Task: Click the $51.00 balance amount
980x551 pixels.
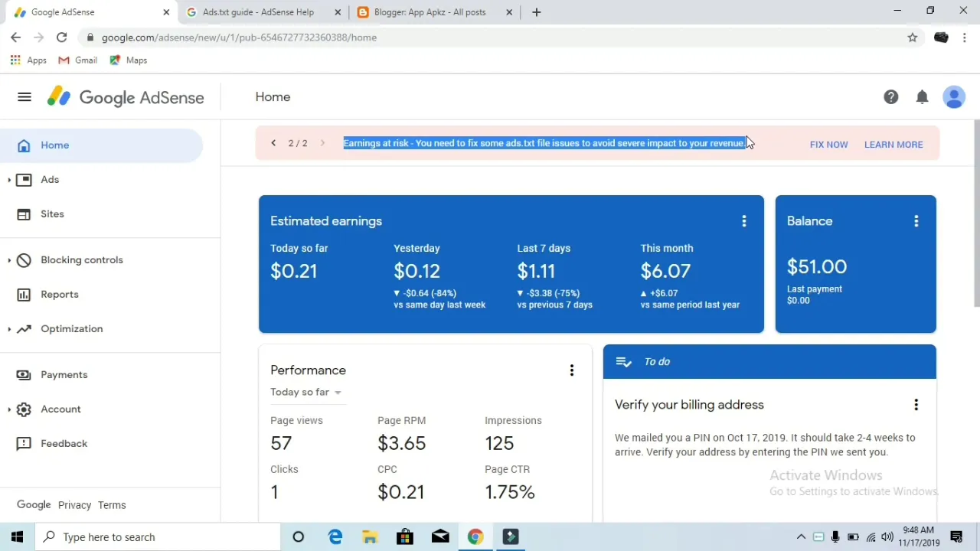Action: [817, 267]
